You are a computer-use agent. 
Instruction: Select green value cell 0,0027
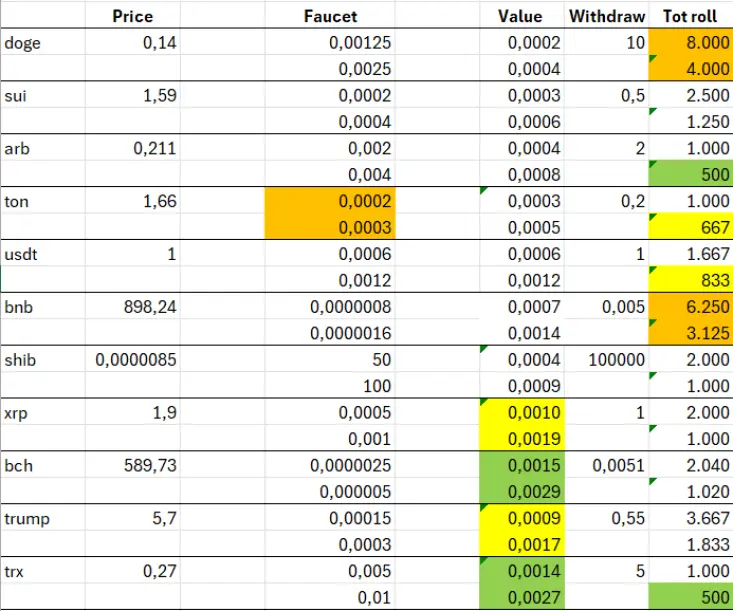[522, 597]
